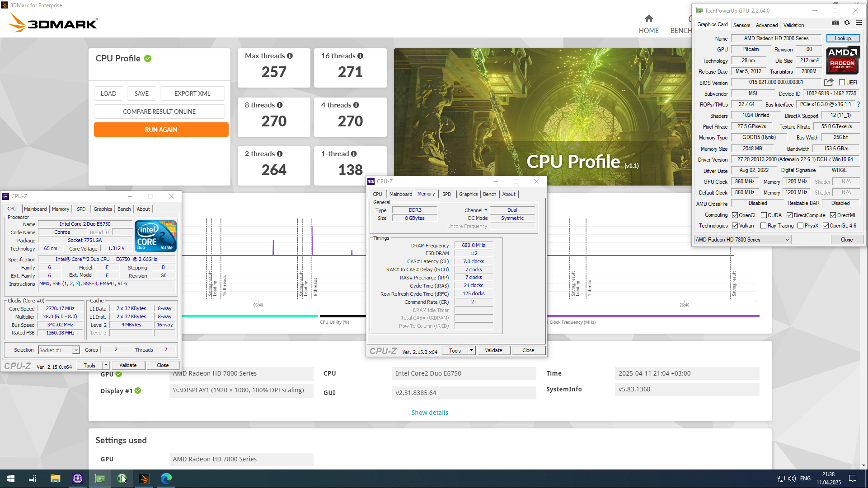
Task: Open SPD tab in Memory CPU-Z window
Action: [446, 194]
